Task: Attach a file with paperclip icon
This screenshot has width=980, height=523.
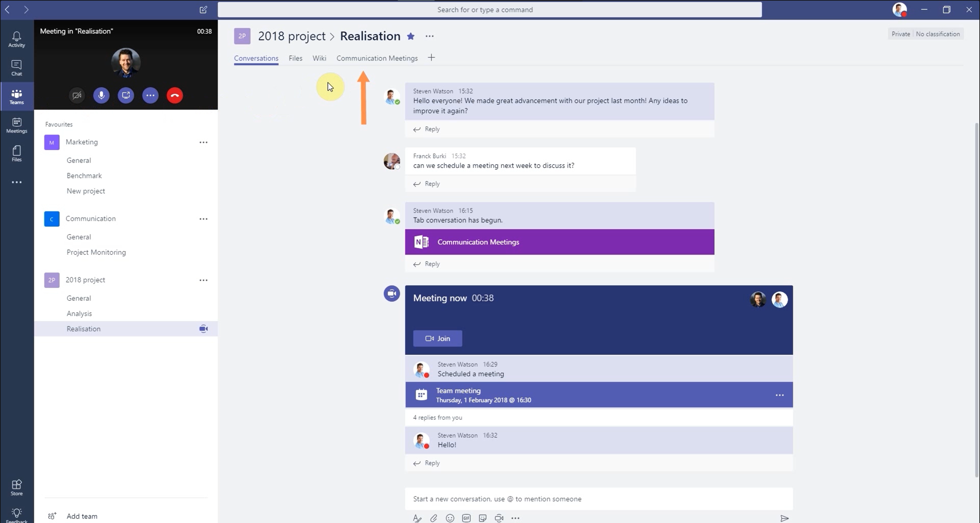Action: (x=433, y=518)
